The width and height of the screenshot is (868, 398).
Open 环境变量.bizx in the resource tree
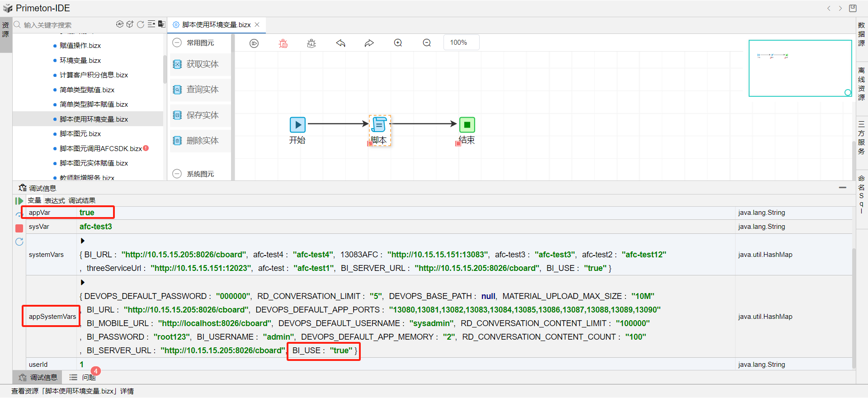point(80,60)
